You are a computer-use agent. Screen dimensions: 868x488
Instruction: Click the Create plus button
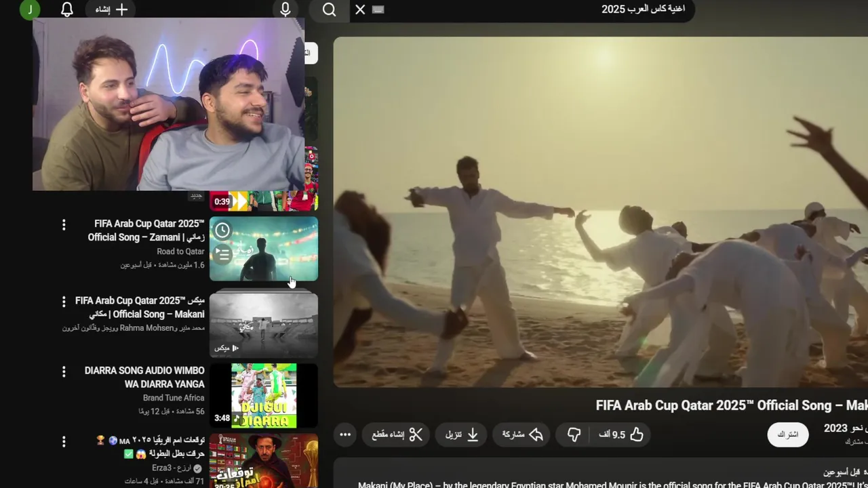[x=112, y=9]
